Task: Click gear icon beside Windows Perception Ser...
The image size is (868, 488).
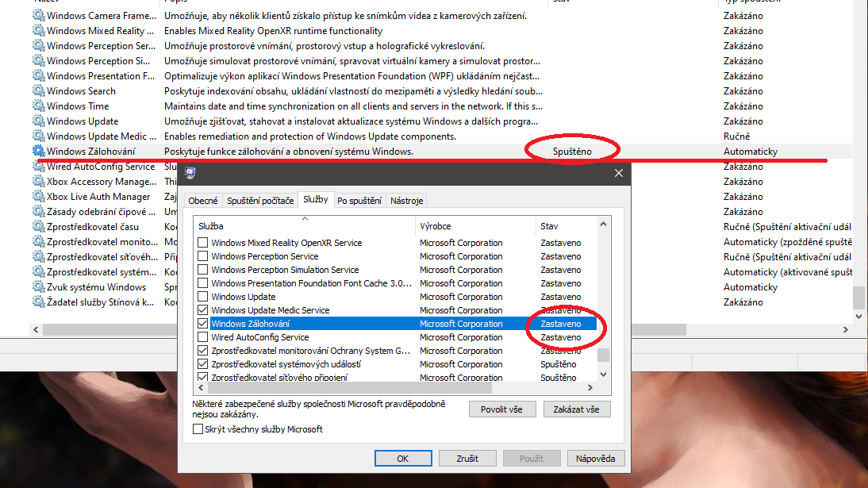Action: pos(38,45)
